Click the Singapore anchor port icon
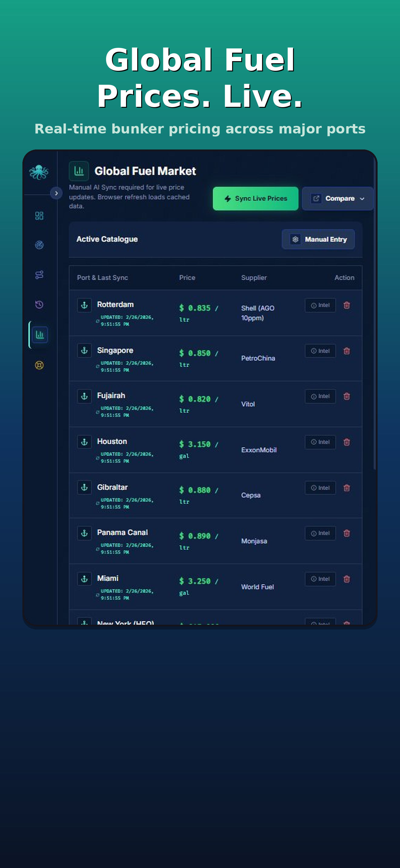This screenshot has height=868, width=400. coord(84,350)
